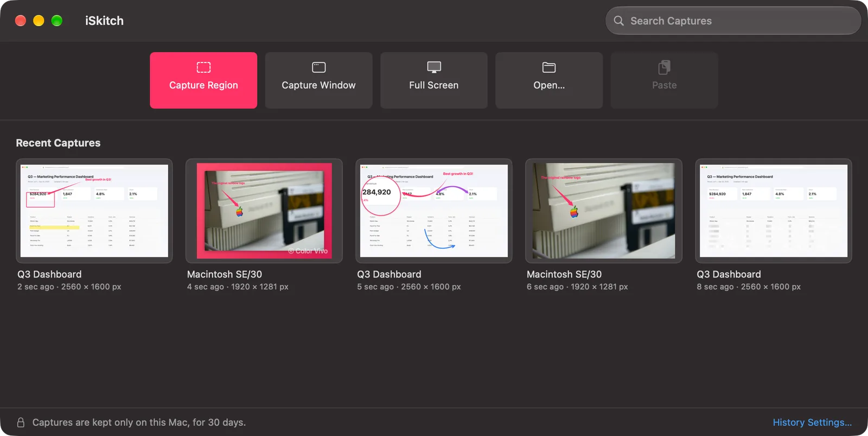The image size is (868, 436).
Task: Click the Capture Region button
Action: click(203, 80)
